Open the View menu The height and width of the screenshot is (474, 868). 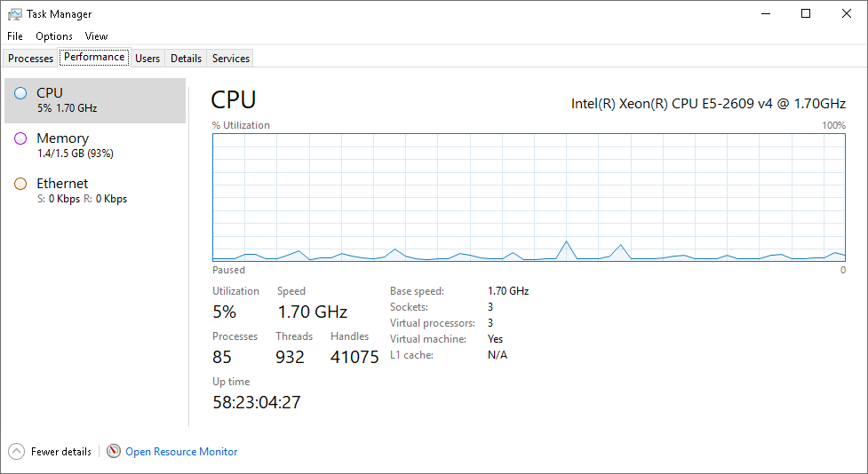click(96, 36)
